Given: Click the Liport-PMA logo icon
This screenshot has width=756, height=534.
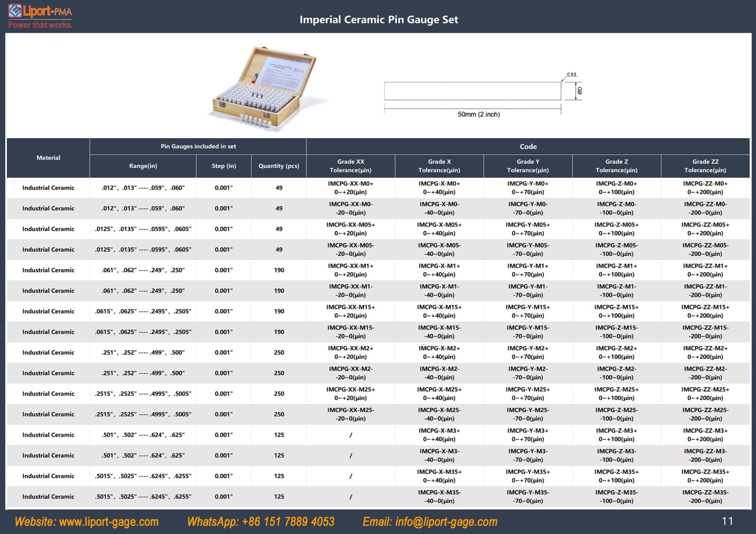Looking at the screenshot, I should tap(15, 11).
